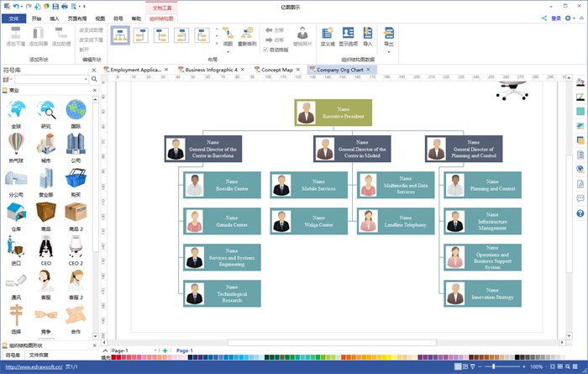Select the 客服 headset agent symbol
Screen dimensions: 588x374
pos(46,281)
